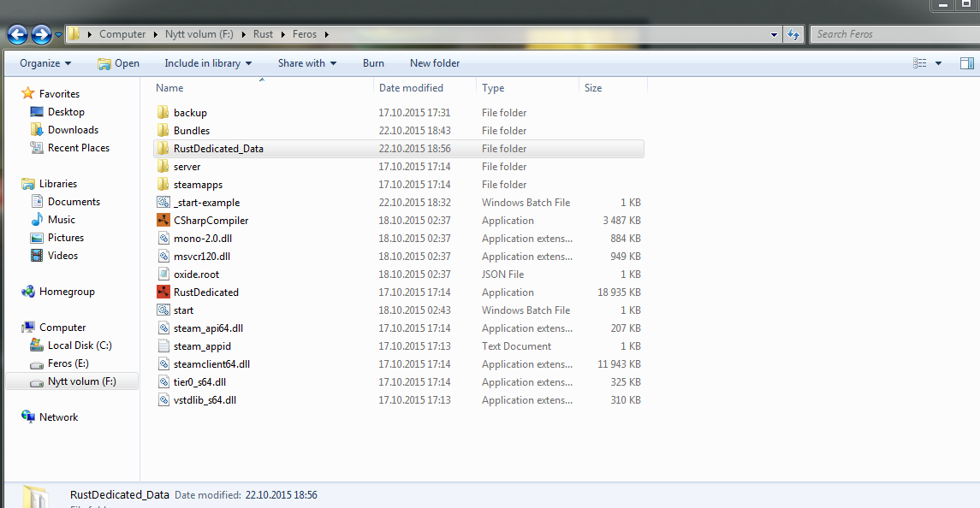Viewport: 980px width, 508px height.
Task: Click Burn in the toolbar
Action: tap(373, 63)
